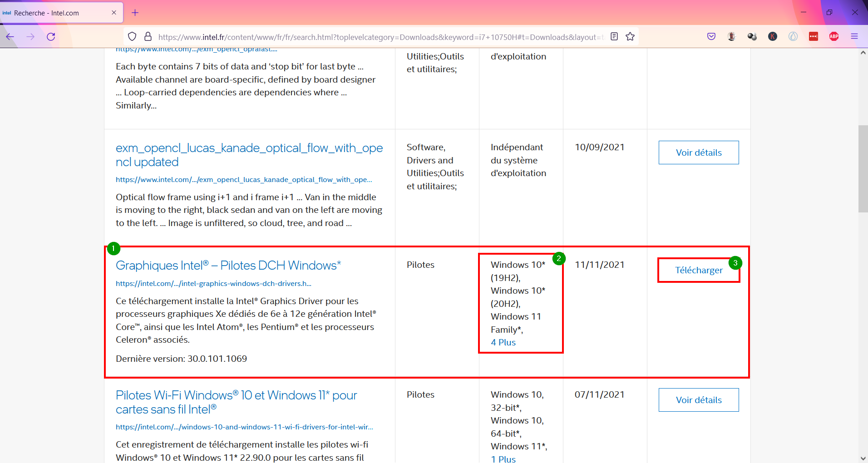Open the water-drop circle extension icon

point(793,36)
